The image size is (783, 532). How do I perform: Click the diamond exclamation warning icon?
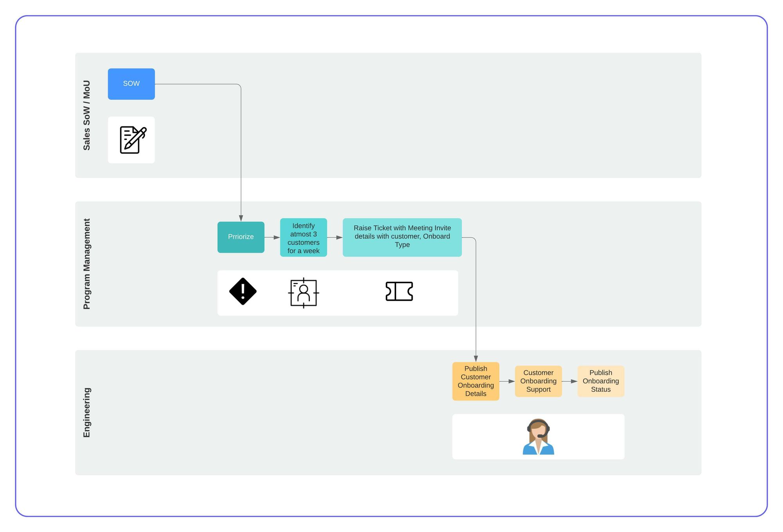coord(243,291)
